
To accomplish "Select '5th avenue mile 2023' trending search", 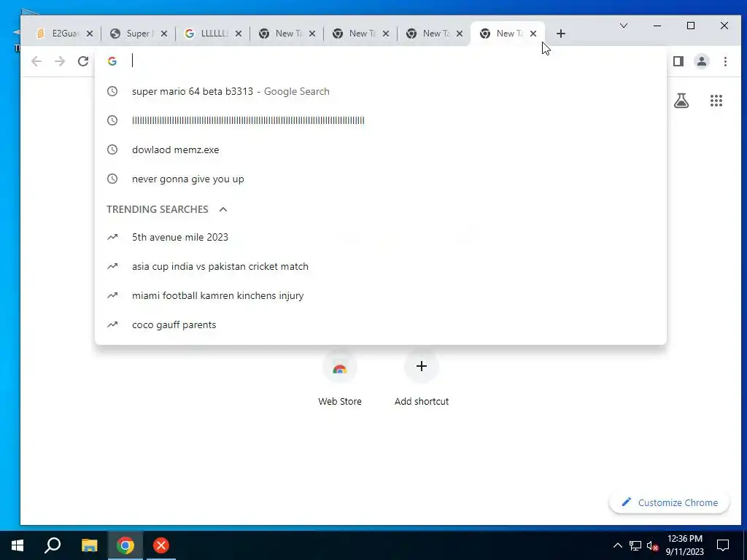I will (x=381, y=237).
